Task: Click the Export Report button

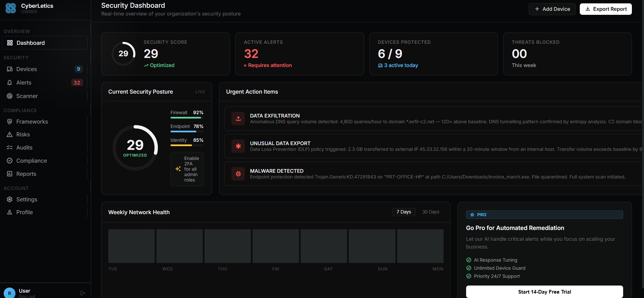Action: [x=606, y=9]
